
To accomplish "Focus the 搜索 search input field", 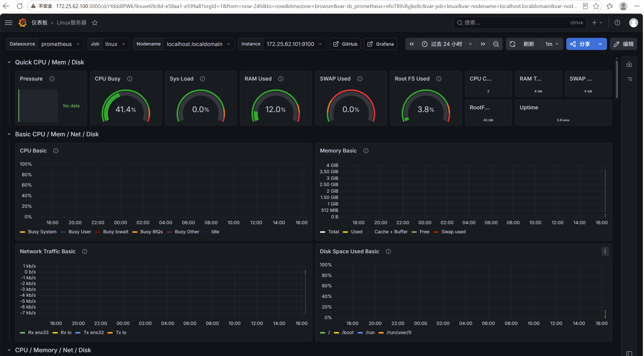I will 520,23.
